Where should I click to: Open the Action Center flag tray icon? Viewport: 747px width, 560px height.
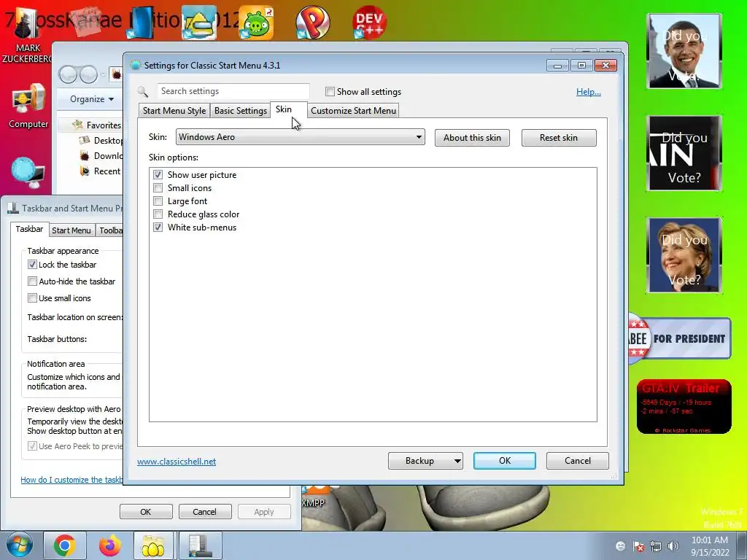point(638,546)
